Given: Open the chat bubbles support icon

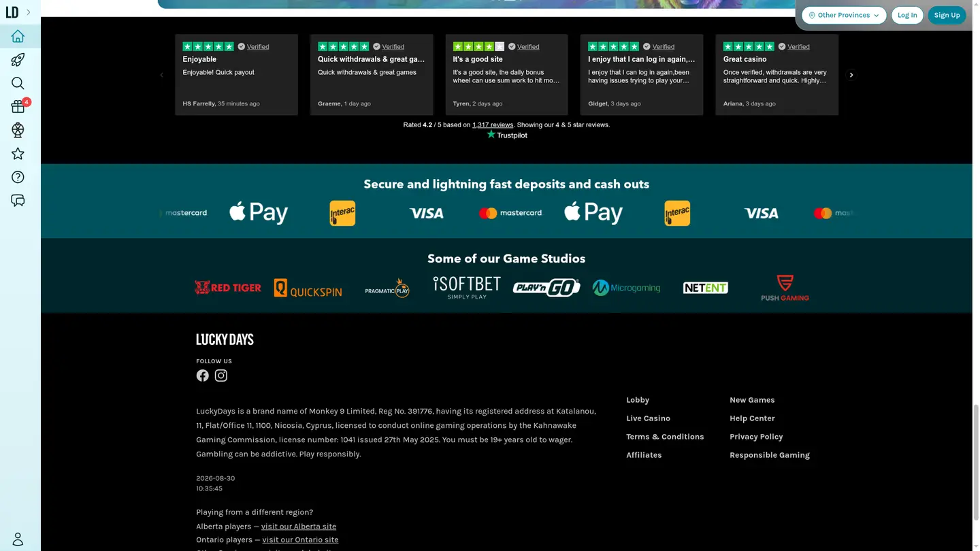Looking at the screenshot, I should (18, 201).
